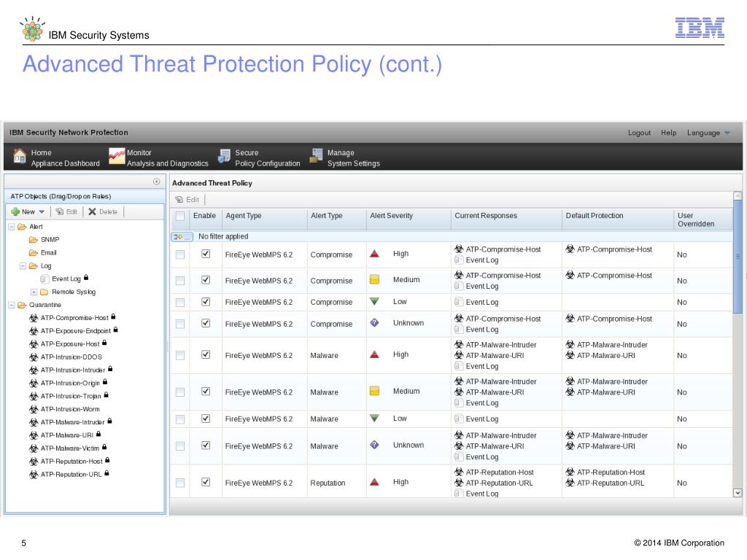Click the Email folder icon
Screen dimensions: 747x560
pyautogui.click(x=34, y=253)
